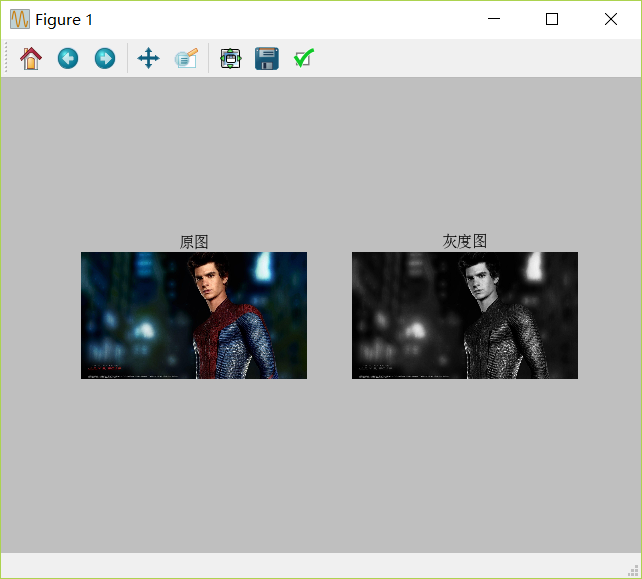The width and height of the screenshot is (642, 579).
Task: Click the original color image 原图
Action: pyautogui.click(x=194, y=315)
